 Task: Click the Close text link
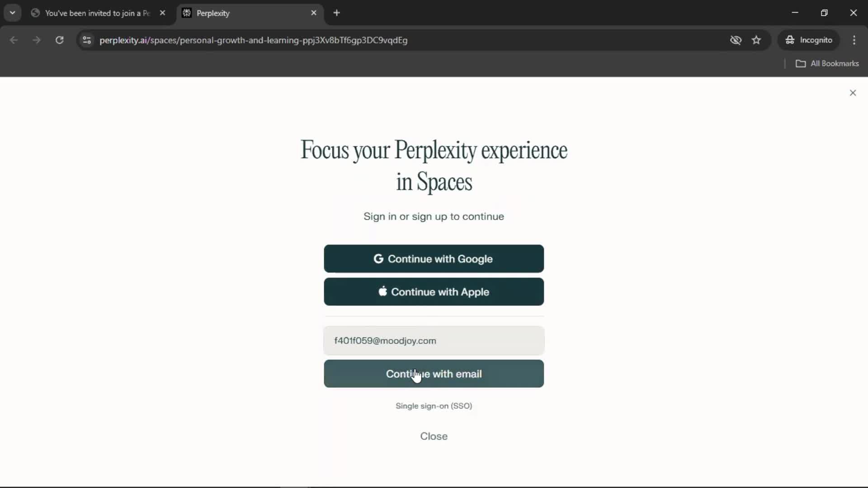(x=434, y=436)
